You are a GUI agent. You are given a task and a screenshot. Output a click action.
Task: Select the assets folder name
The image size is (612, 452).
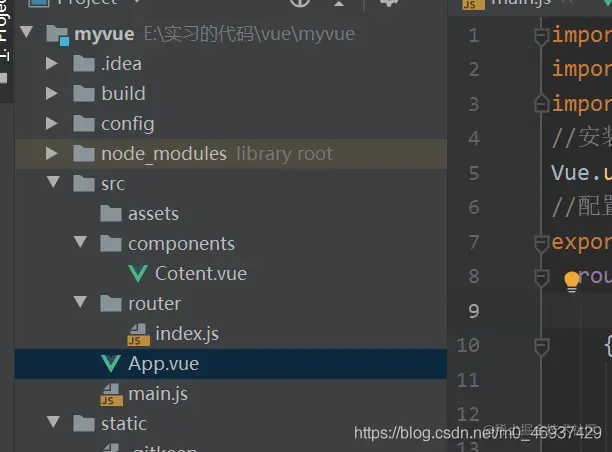click(x=153, y=214)
